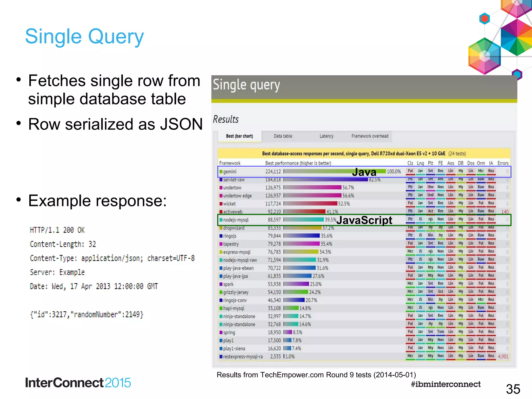
Task: Click the play-java-jpa framework name
Action: click(235, 276)
